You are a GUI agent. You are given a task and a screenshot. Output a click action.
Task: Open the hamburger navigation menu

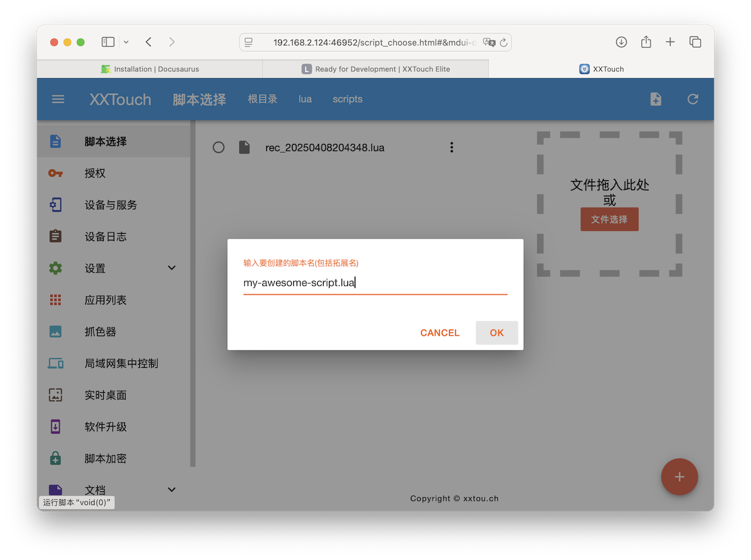(x=58, y=99)
